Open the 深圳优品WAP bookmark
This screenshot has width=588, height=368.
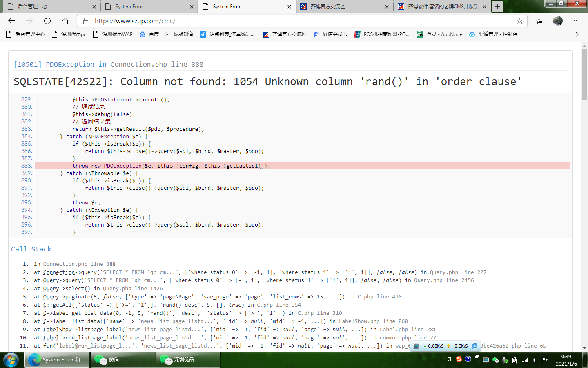[113, 34]
